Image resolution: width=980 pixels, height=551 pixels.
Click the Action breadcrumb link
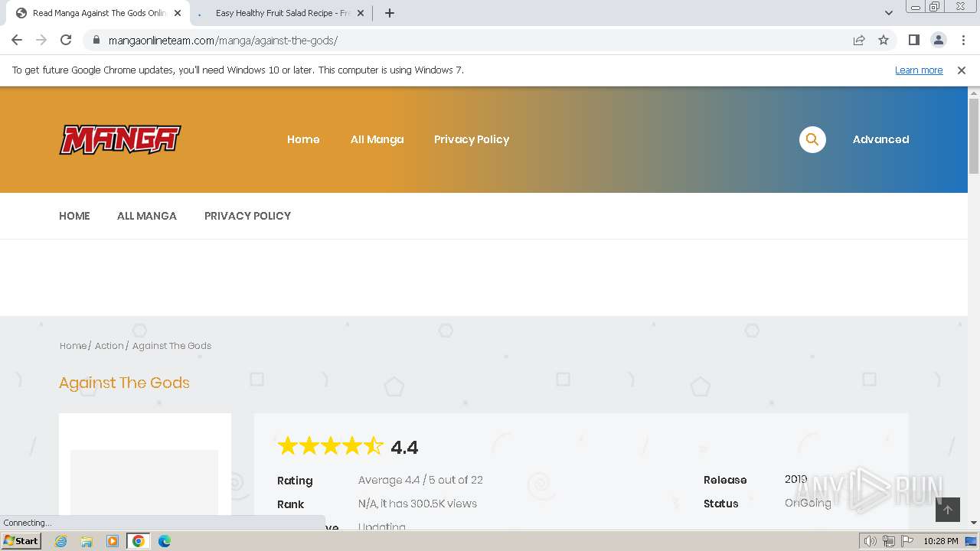tap(109, 346)
